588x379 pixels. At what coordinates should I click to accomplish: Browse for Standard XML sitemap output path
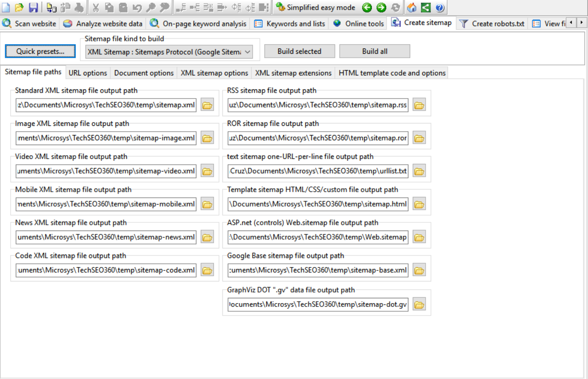pos(207,105)
